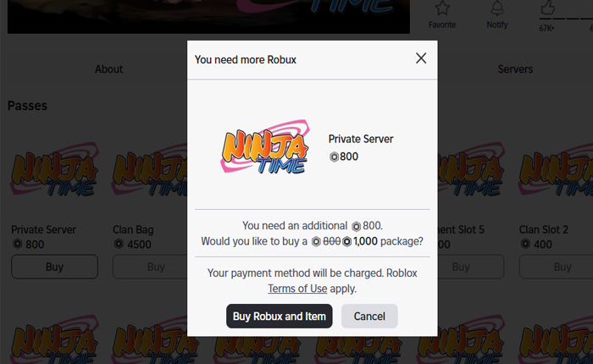Viewport: 593px width, 364px height.
Task: Click the game banner image at top
Action: tap(208, 15)
